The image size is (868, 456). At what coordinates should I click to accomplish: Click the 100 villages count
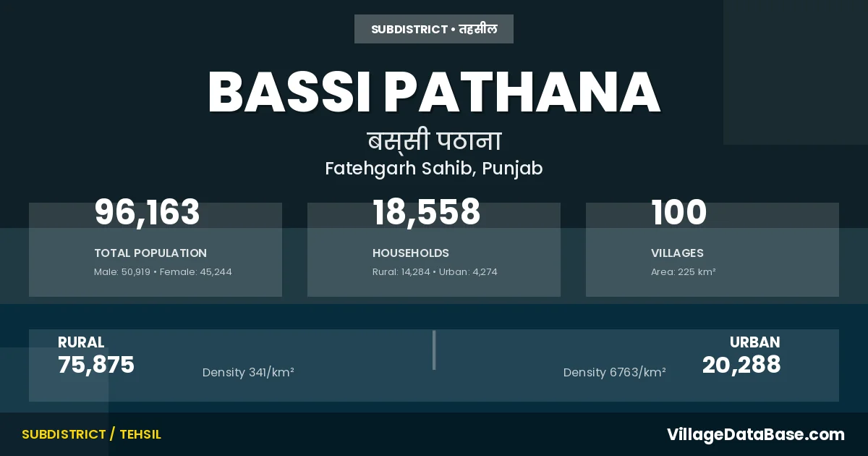[678, 213]
